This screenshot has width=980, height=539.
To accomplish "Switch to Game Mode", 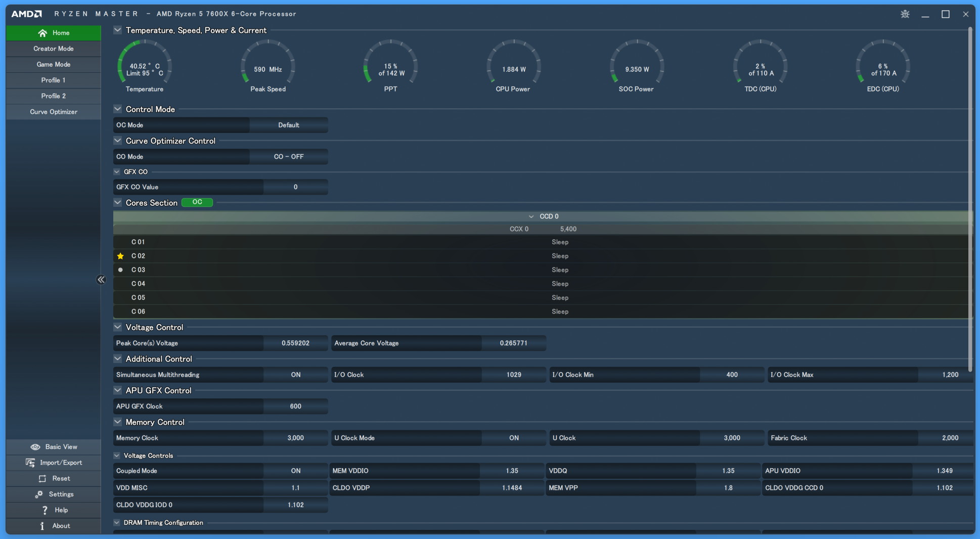I will pos(54,64).
